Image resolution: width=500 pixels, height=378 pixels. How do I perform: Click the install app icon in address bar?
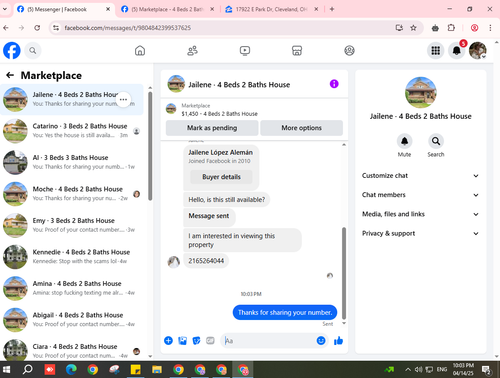(399, 28)
